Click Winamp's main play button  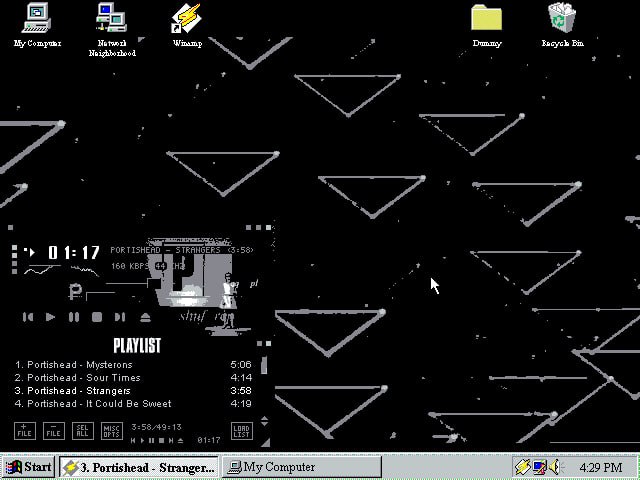tap(51, 317)
